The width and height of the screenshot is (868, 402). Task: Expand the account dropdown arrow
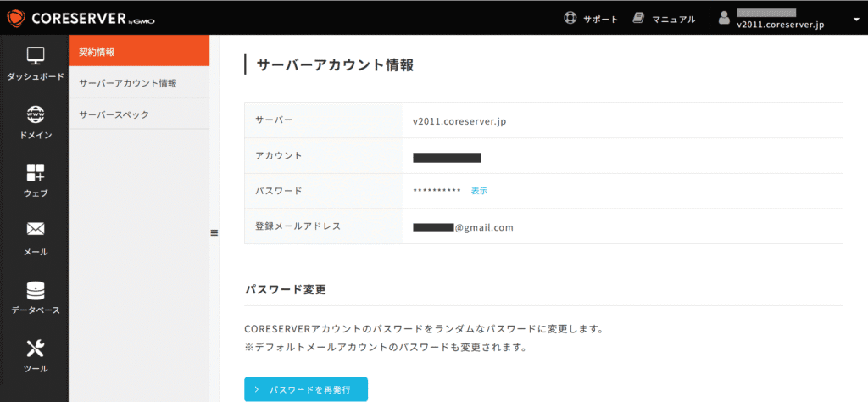point(856,19)
